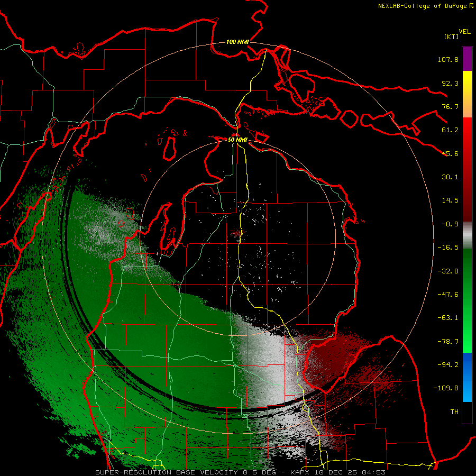The image size is (476, 476).
Task: Click the -78.7 legend value
Action: (x=448, y=342)
